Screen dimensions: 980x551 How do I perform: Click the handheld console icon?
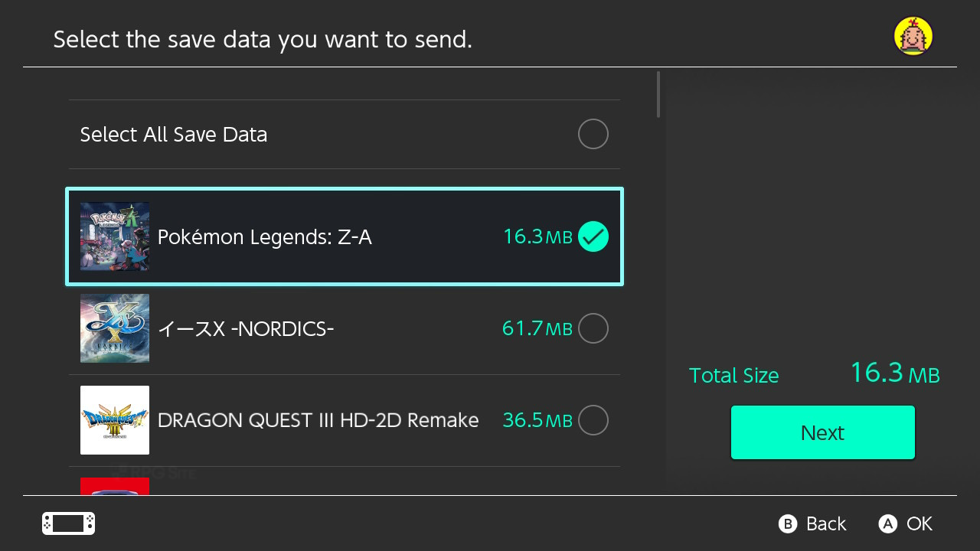point(68,523)
